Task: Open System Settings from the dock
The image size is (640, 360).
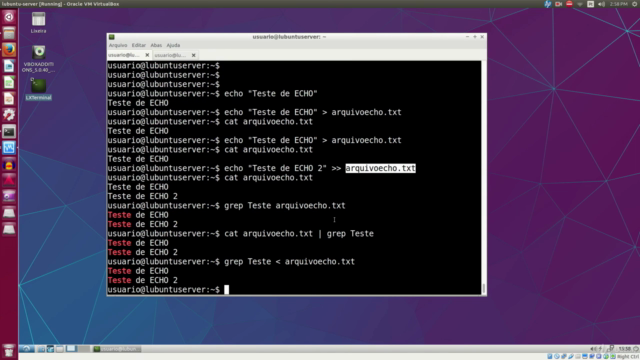Action: (9, 115)
